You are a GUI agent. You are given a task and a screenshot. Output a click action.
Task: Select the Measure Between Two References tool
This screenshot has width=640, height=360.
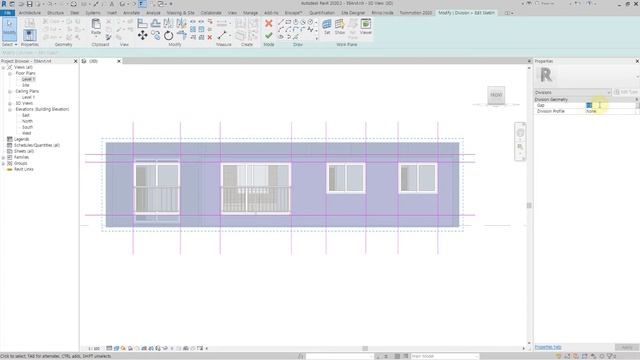tap(222, 35)
